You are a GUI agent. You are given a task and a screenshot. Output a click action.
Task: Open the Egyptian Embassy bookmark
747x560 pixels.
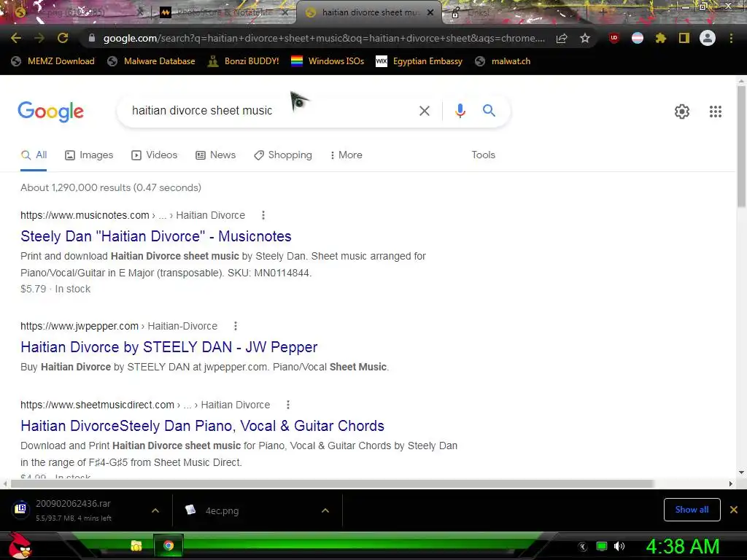419,61
